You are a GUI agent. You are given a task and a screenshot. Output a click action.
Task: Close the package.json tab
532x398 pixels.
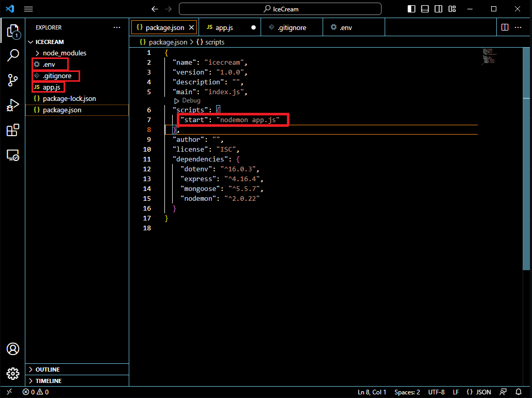coord(192,27)
